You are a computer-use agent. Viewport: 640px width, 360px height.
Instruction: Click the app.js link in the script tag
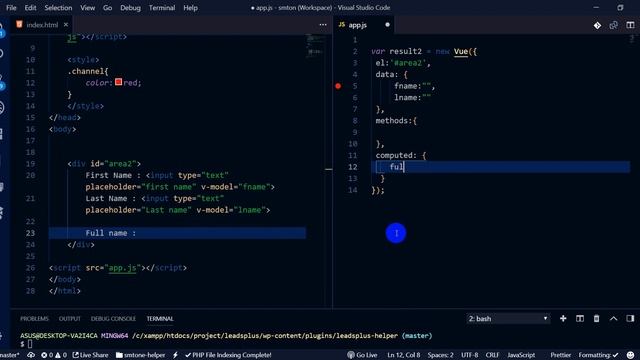coord(122,268)
